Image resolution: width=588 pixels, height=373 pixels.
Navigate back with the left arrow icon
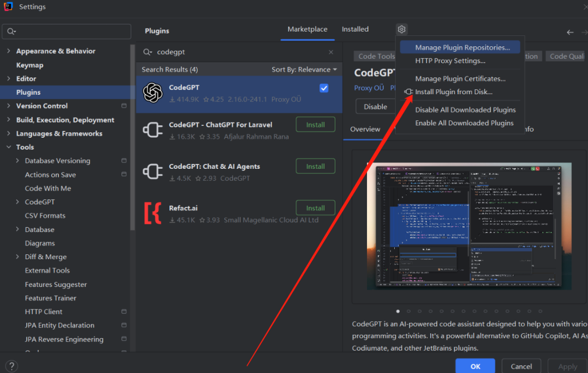570,32
